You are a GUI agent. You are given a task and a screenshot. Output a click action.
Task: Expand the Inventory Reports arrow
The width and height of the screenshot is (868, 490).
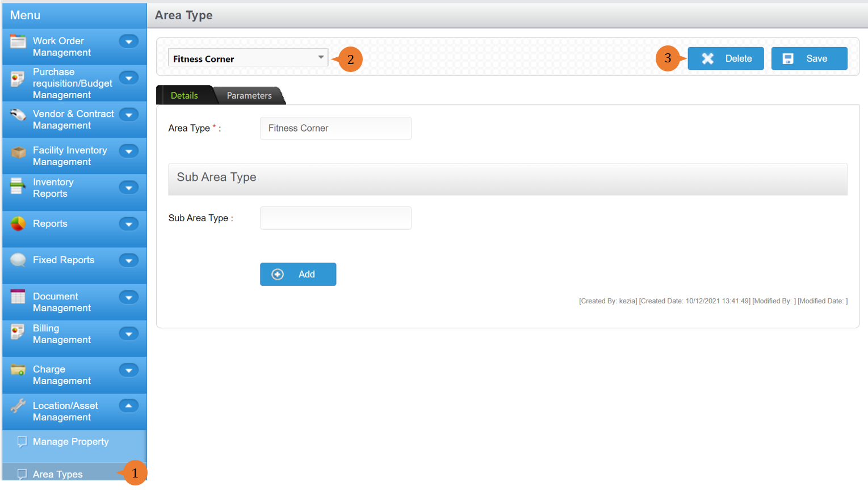click(129, 188)
